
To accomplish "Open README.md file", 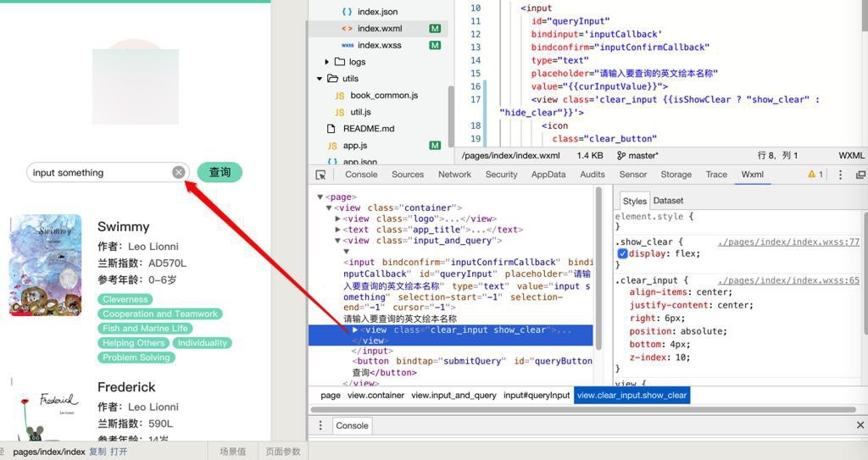I will click(369, 129).
